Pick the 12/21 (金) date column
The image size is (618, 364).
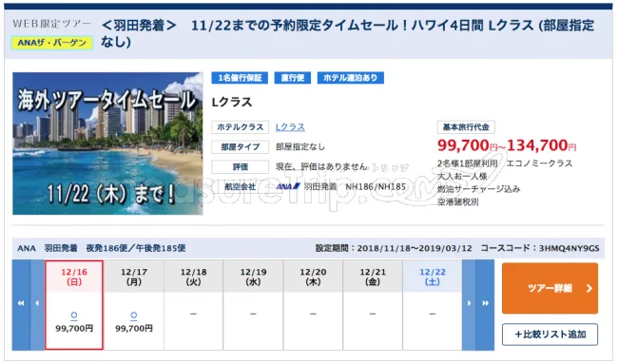click(x=373, y=305)
